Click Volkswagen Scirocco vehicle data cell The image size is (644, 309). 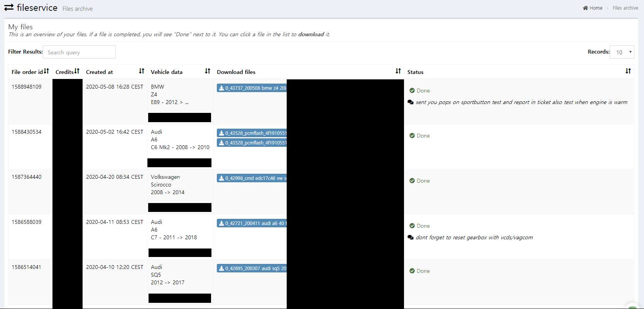point(180,192)
